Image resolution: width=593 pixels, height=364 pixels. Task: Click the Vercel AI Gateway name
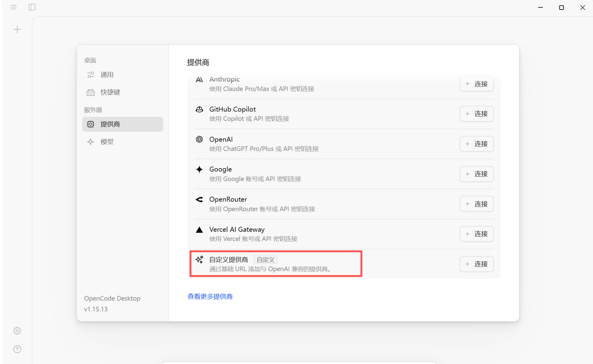pyautogui.click(x=237, y=229)
